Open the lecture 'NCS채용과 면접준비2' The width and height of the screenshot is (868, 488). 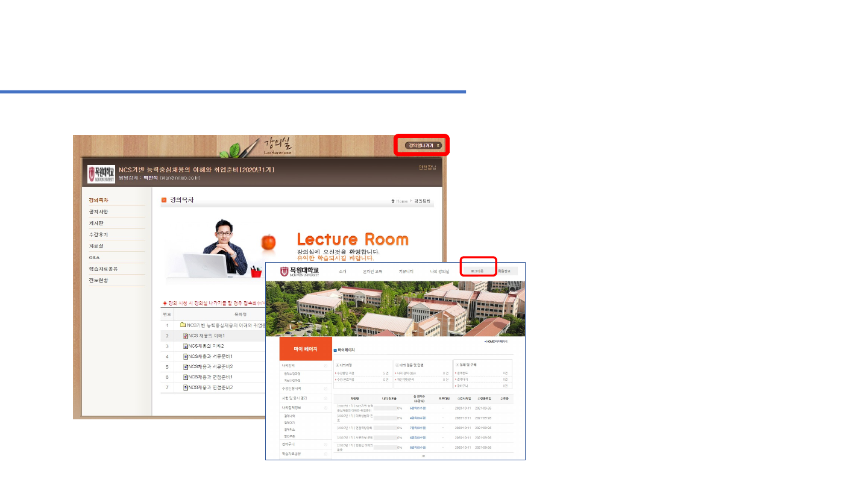point(210,387)
